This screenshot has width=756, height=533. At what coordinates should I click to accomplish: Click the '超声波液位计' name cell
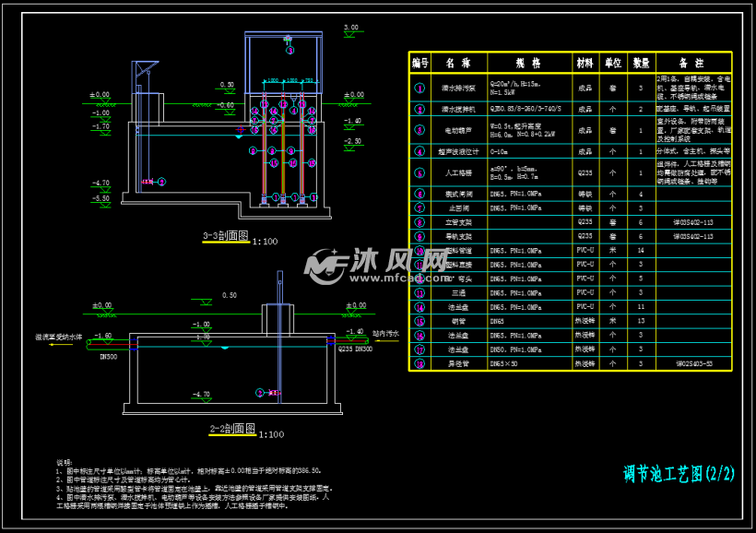pyautogui.click(x=458, y=152)
